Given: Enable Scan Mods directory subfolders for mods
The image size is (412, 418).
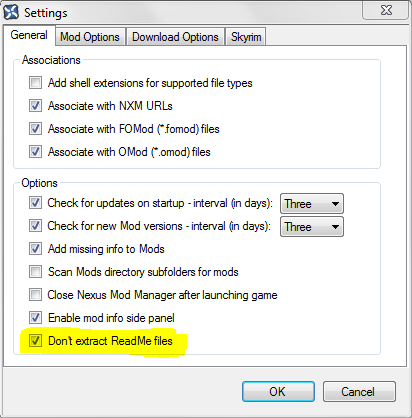Looking at the screenshot, I should [35, 272].
